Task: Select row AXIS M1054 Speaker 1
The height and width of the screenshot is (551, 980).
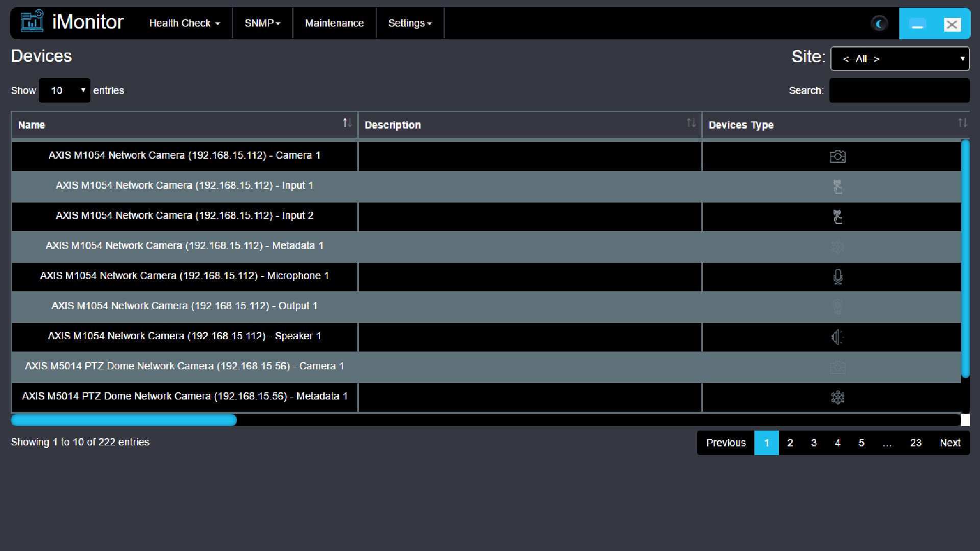Action: tap(486, 337)
